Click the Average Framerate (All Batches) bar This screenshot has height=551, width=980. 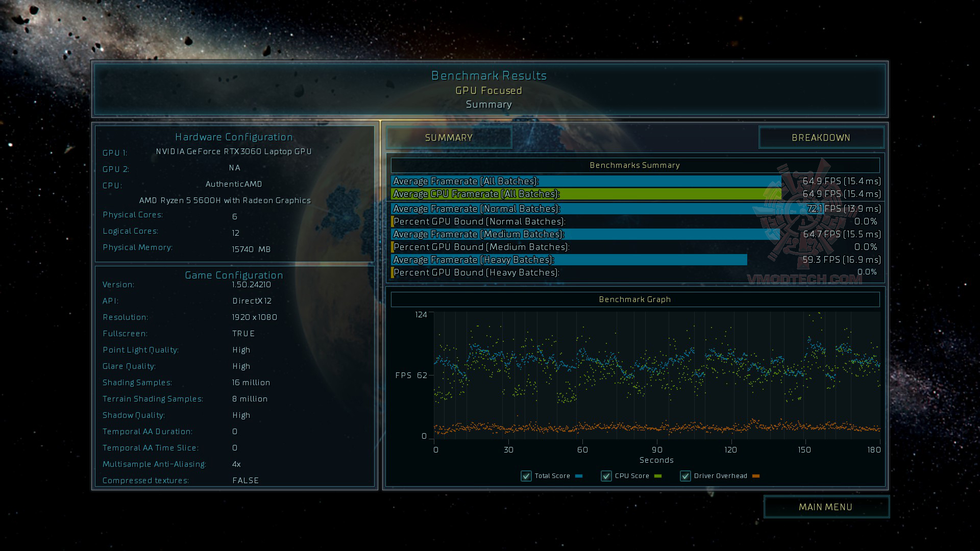click(x=585, y=181)
